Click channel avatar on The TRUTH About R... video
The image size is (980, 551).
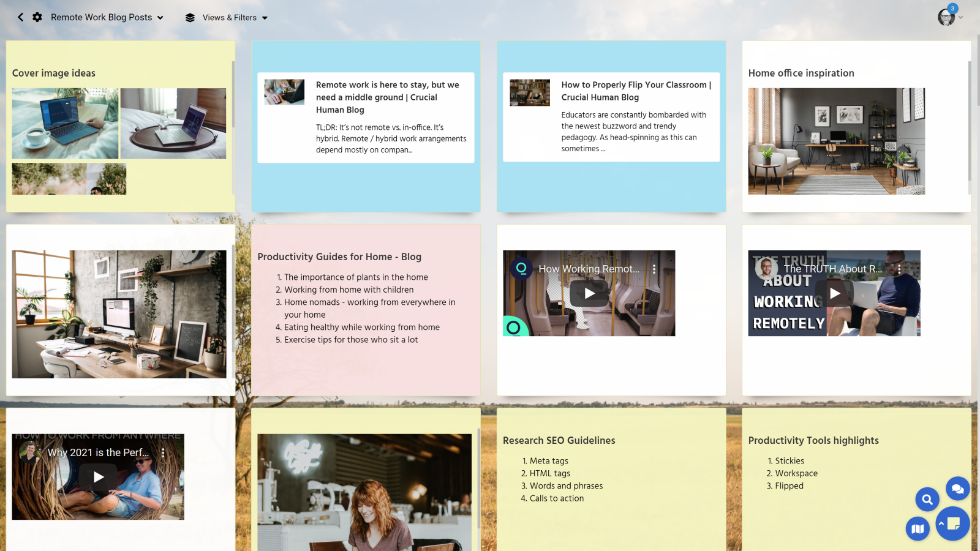pyautogui.click(x=766, y=268)
